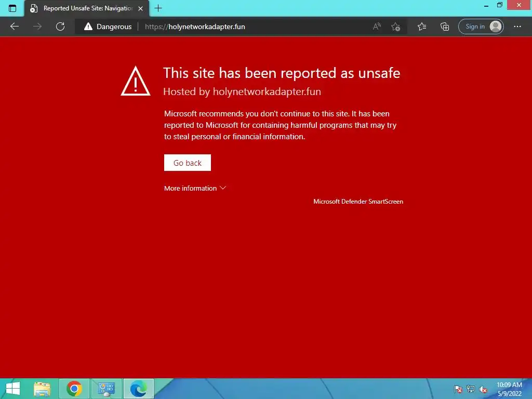Open the tab actions menu icon

click(x=12, y=8)
